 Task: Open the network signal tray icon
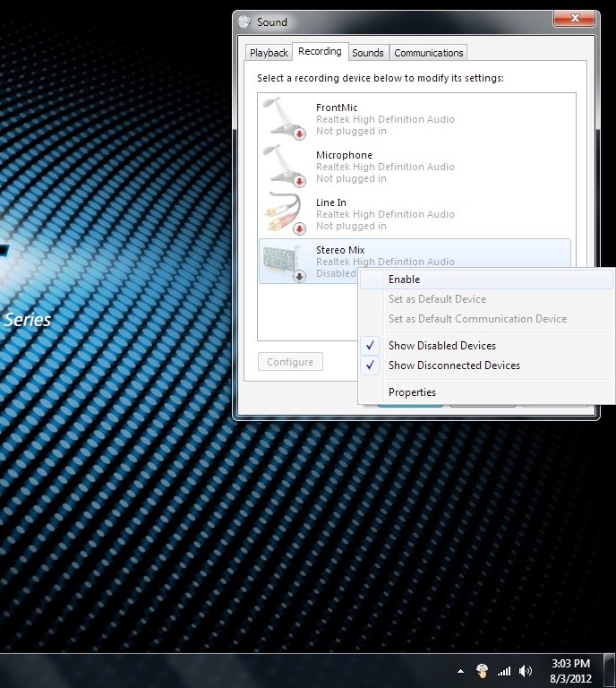504,670
